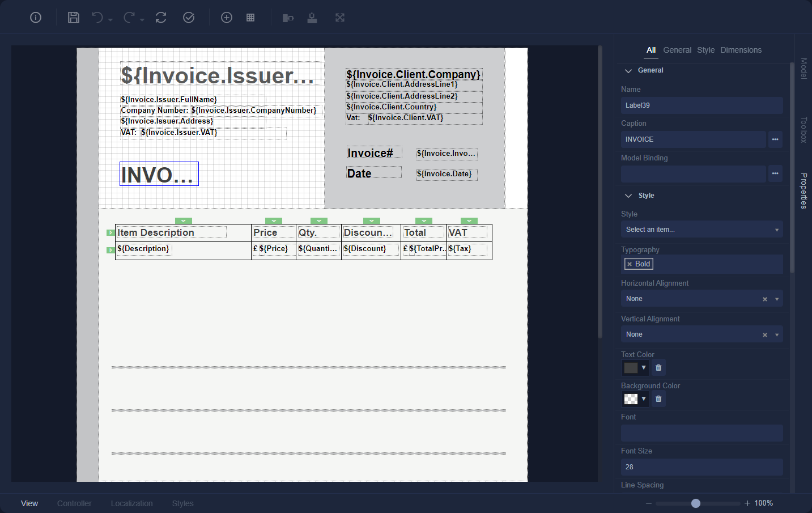The image size is (812, 513).
Task: Click the fullscreen expand icon
Action: tap(340, 18)
